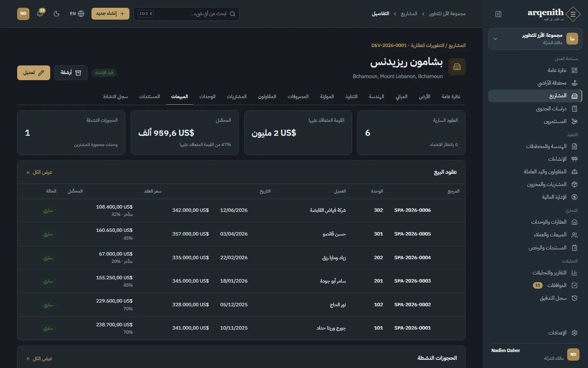Open الموافقات with 11 badge
Screen dimensions: 588x368
(535, 285)
